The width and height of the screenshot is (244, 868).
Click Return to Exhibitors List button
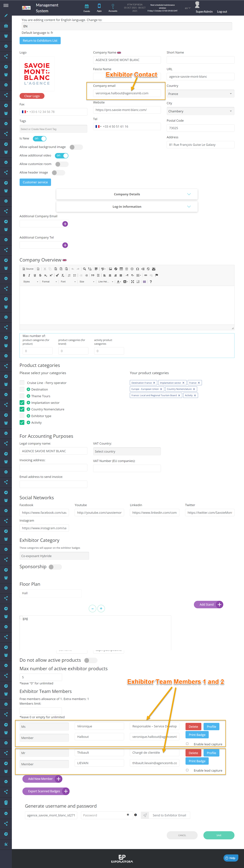point(40,40)
